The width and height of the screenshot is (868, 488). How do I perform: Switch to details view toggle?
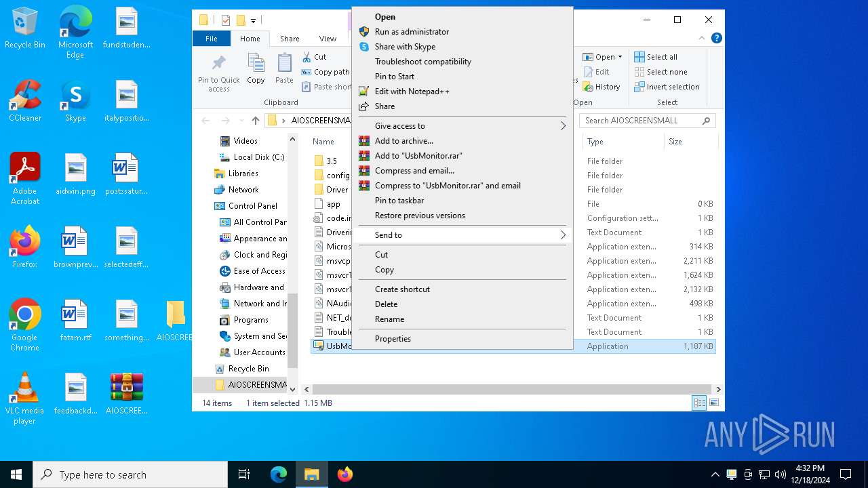click(x=699, y=403)
